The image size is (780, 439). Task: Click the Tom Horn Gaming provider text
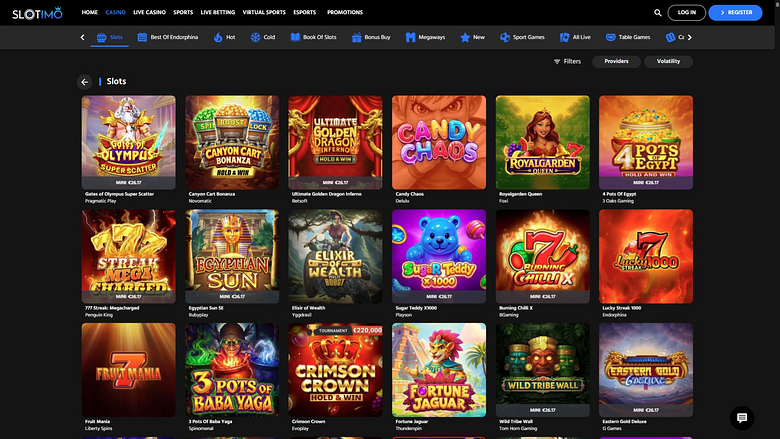518,428
